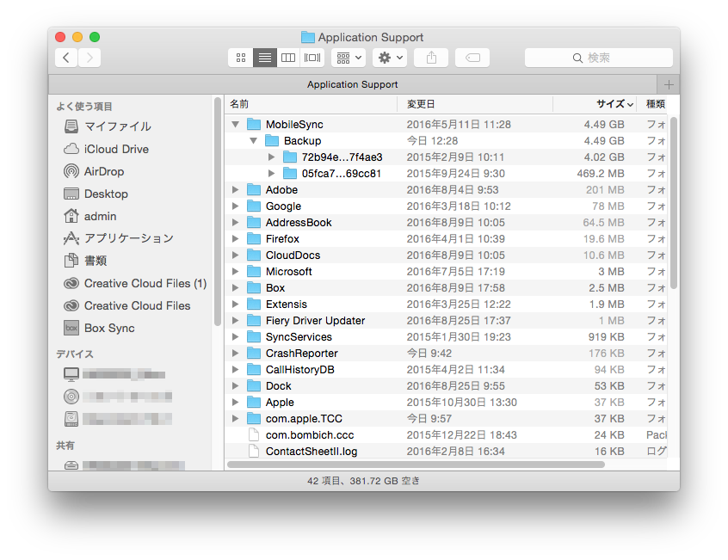Click date 2016年5月11日 11:28
The width and height of the screenshot is (728, 560).
(x=459, y=125)
